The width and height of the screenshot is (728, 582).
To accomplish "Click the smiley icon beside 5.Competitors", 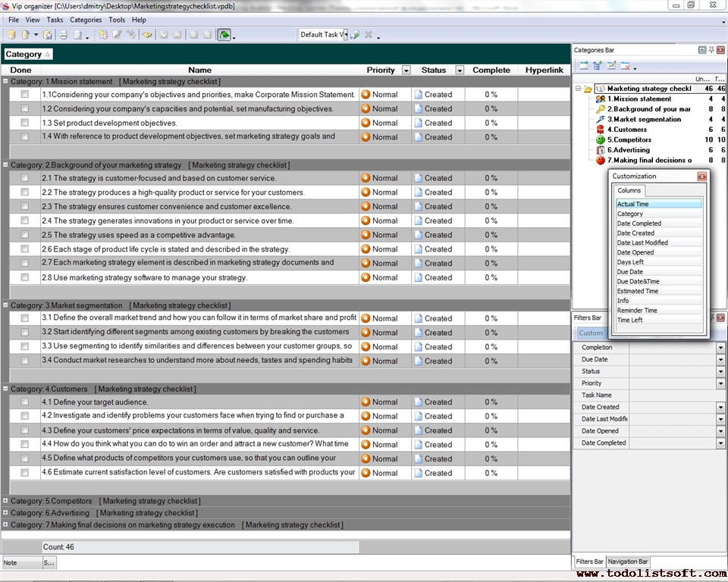I will (601, 140).
